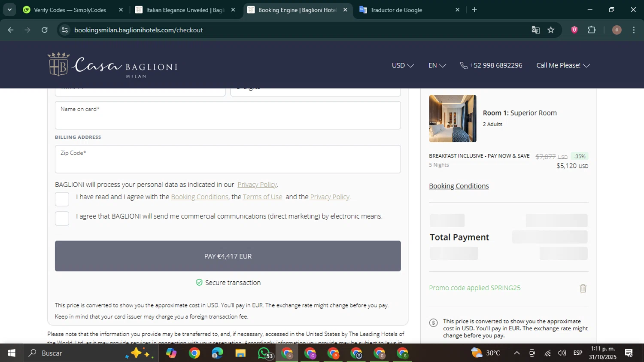Open the Windows Start menu
The width and height of the screenshot is (644, 362).
click(x=12, y=353)
